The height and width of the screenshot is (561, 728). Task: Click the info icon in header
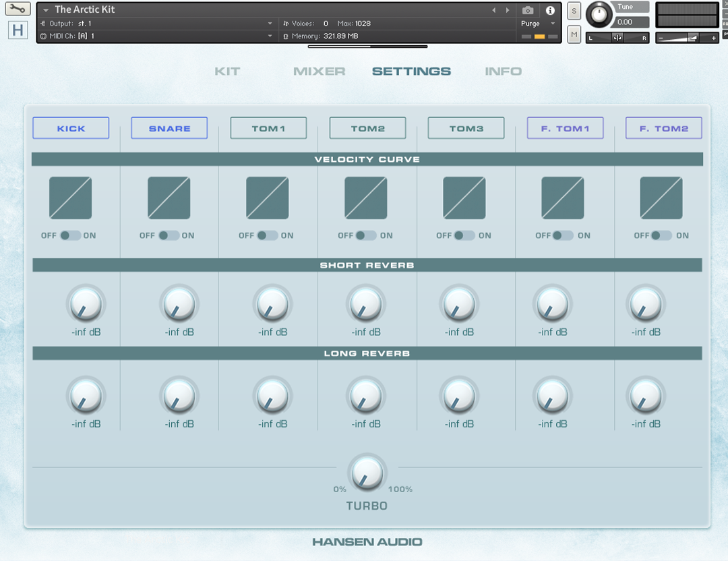pyautogui.click(x=550, y=10)
